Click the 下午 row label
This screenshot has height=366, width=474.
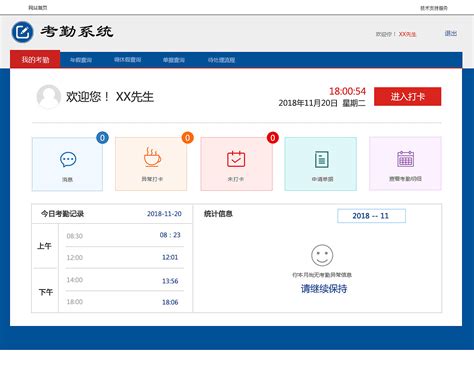46,292
